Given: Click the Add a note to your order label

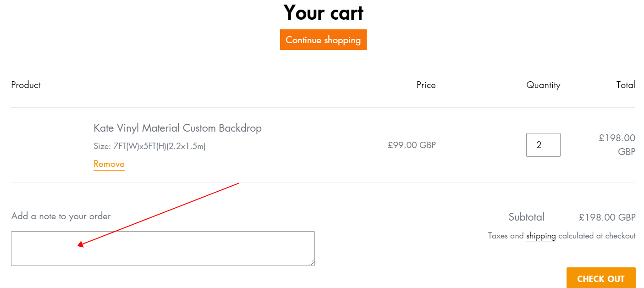Looking at the screenshot, I should [61, 216].
